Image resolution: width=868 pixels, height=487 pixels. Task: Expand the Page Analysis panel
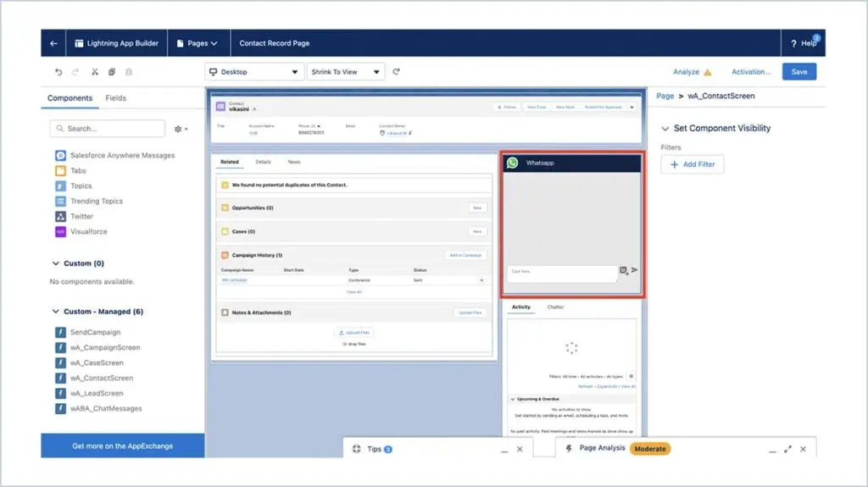coord(787,449)
